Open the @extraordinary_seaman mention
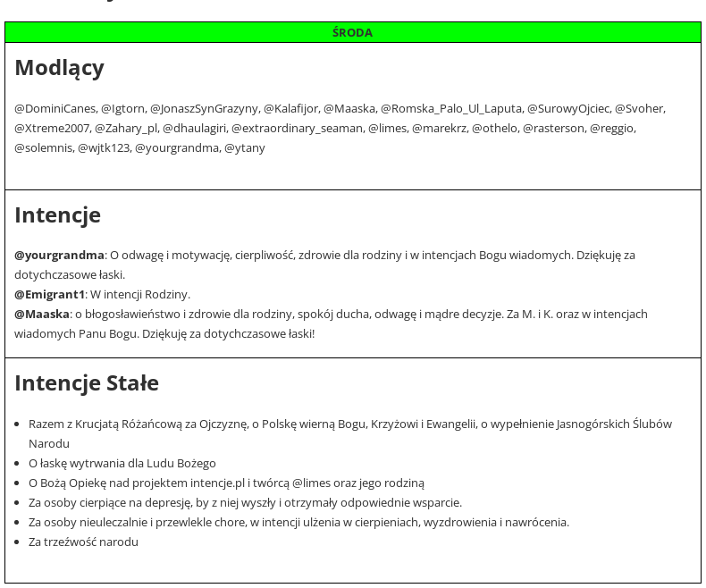This screenshot has width=706, height=588. pos(297,128)
